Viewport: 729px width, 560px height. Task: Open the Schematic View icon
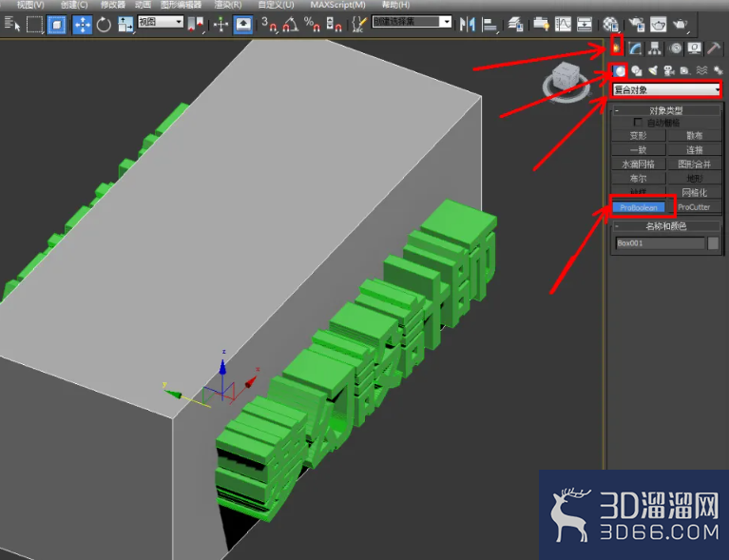(585, 24)
